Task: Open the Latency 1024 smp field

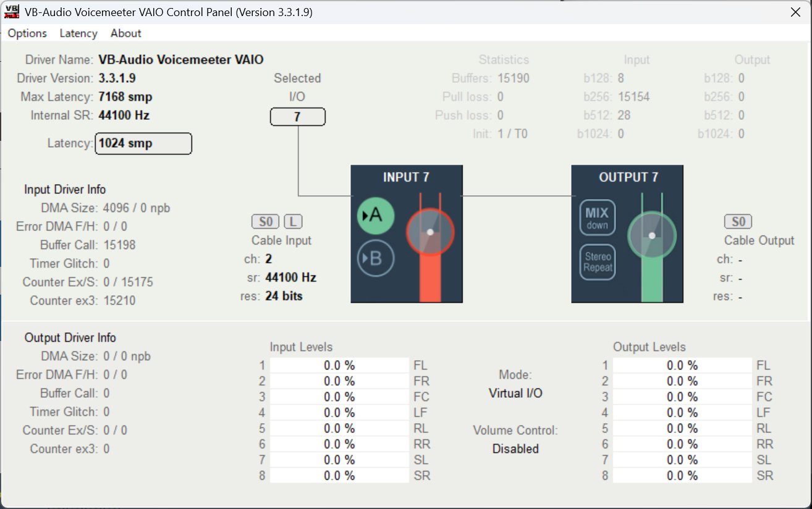Action: point(143,143)
